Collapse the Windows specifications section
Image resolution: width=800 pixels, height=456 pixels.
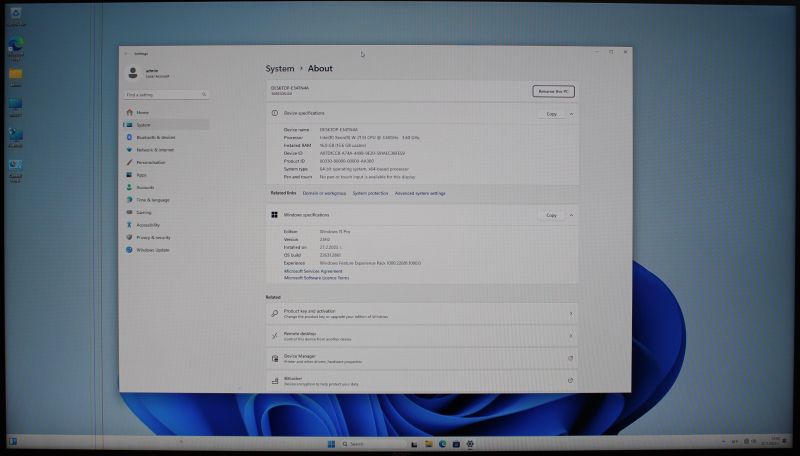pos(572,215)
